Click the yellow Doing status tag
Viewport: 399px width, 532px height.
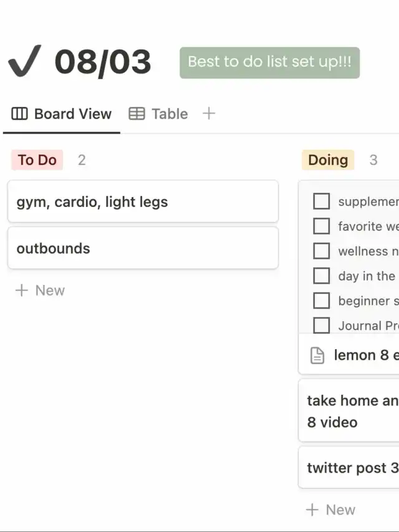click(x=328, y=160)
